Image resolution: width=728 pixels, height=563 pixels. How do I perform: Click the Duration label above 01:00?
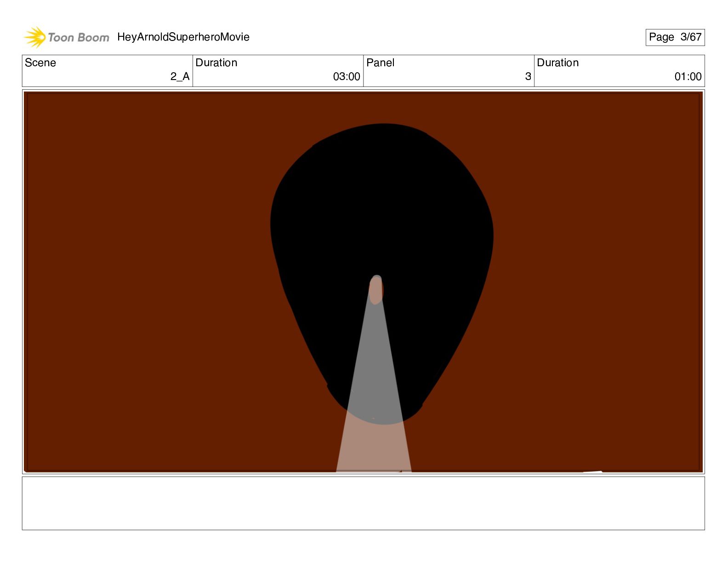[x=558, y=63]
